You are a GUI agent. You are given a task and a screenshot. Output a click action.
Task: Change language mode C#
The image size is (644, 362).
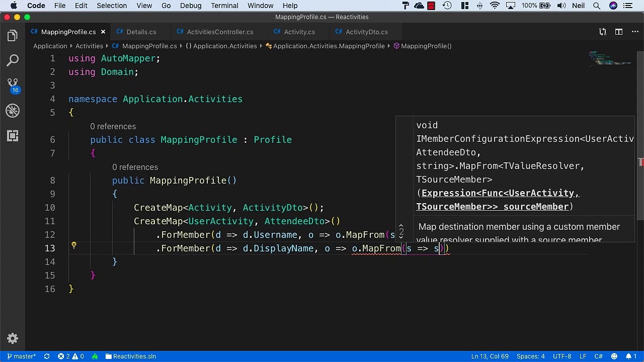[x=598, y=356]
